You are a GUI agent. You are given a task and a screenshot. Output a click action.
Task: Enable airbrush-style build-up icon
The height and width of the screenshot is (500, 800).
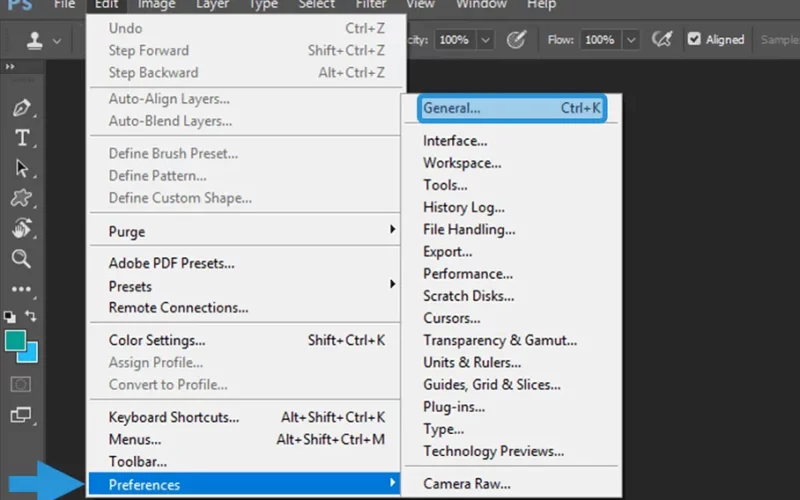tap(662, 39)
